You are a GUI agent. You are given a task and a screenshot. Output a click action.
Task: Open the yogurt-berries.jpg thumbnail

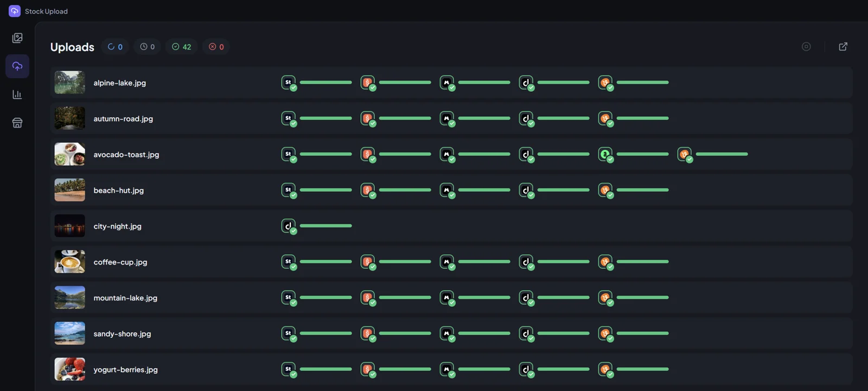(x=70, y=369)
